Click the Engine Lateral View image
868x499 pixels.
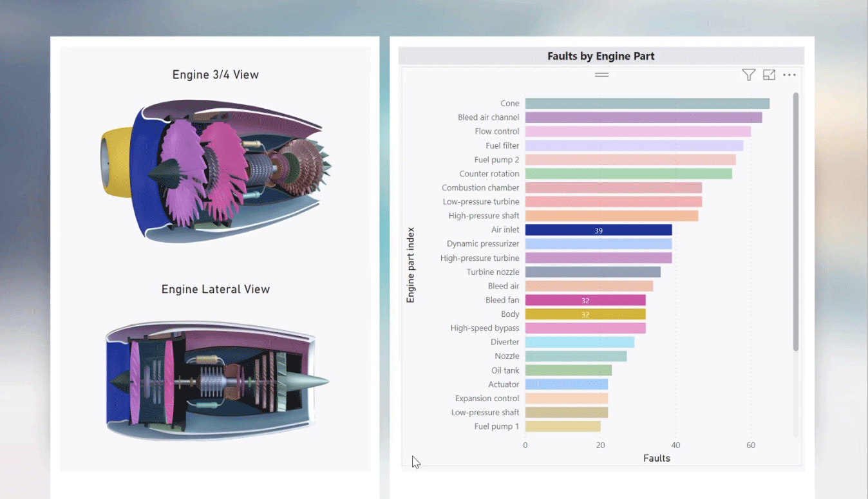(216, 380)
